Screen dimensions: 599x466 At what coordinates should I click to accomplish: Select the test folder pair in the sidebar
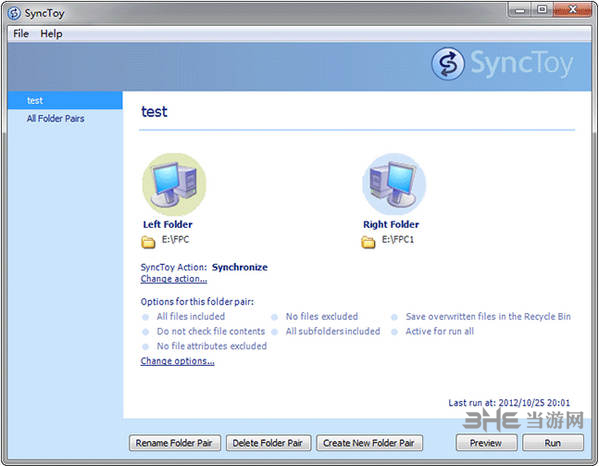click(x=65, y=100)
